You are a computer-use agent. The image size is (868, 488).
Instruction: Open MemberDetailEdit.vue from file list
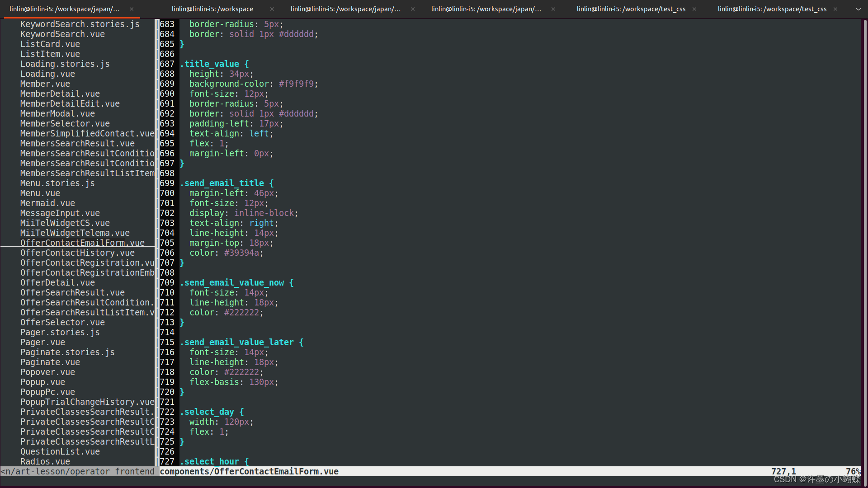(x=70, y=104)
